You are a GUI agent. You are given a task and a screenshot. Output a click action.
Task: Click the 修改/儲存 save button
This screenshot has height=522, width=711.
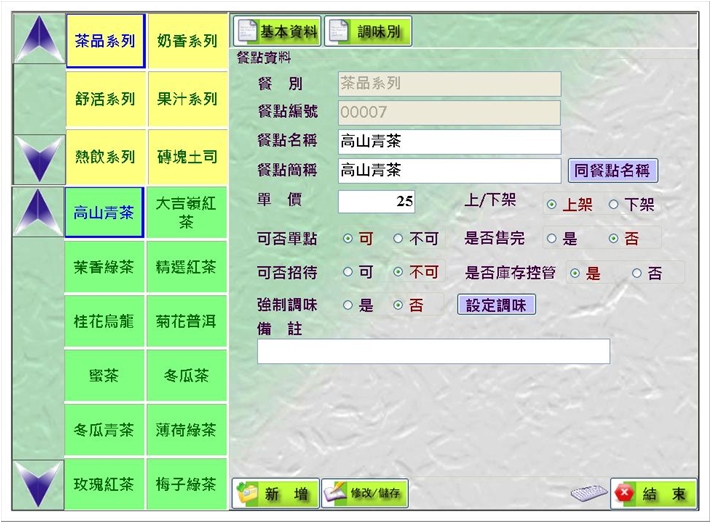point(365,494)
